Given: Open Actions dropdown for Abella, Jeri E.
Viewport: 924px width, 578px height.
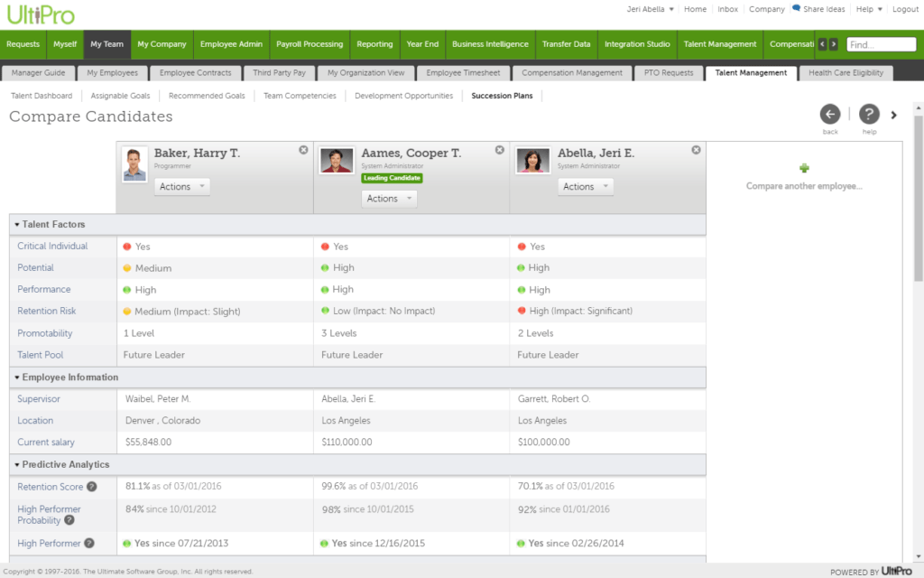Looking at the screenshot, I should tap(585, 186).
